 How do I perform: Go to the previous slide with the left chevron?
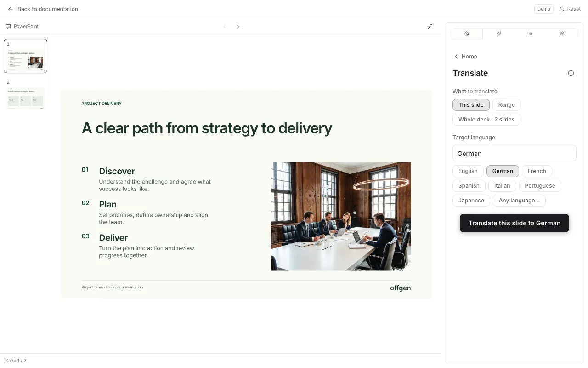(x=225, y=27)
